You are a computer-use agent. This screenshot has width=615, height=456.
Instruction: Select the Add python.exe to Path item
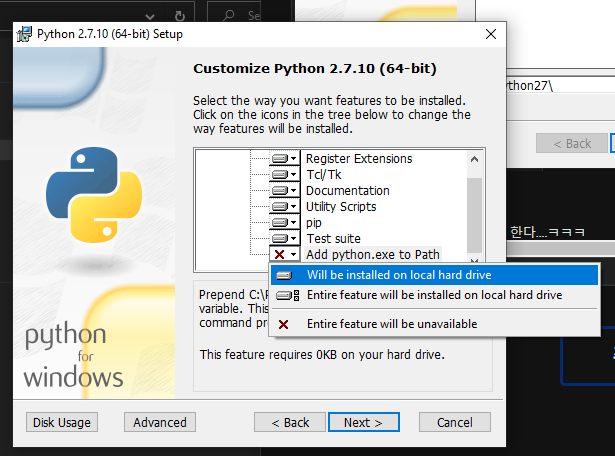pyautogui.click(x=373, y=254)
